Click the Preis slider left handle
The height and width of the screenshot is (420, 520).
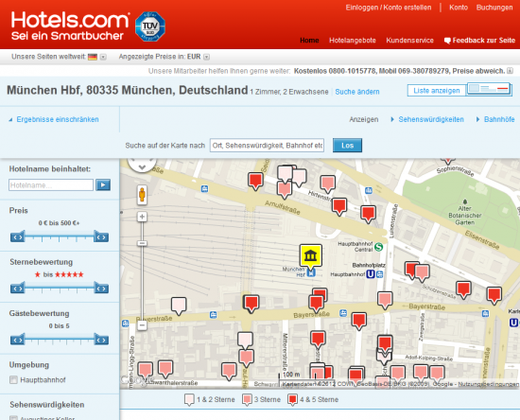(x=18, y=236)
